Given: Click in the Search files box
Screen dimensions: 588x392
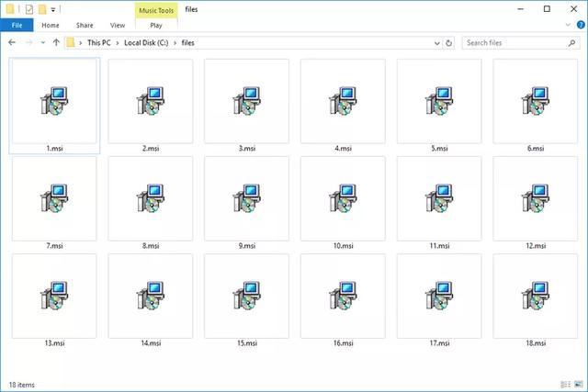Looking at the screenshot, I should point(514,42).
